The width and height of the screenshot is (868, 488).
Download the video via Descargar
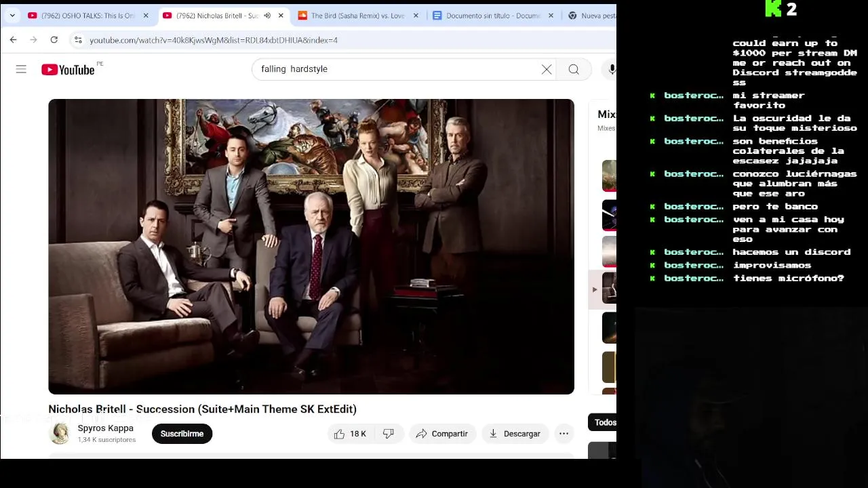pos(515,434)
